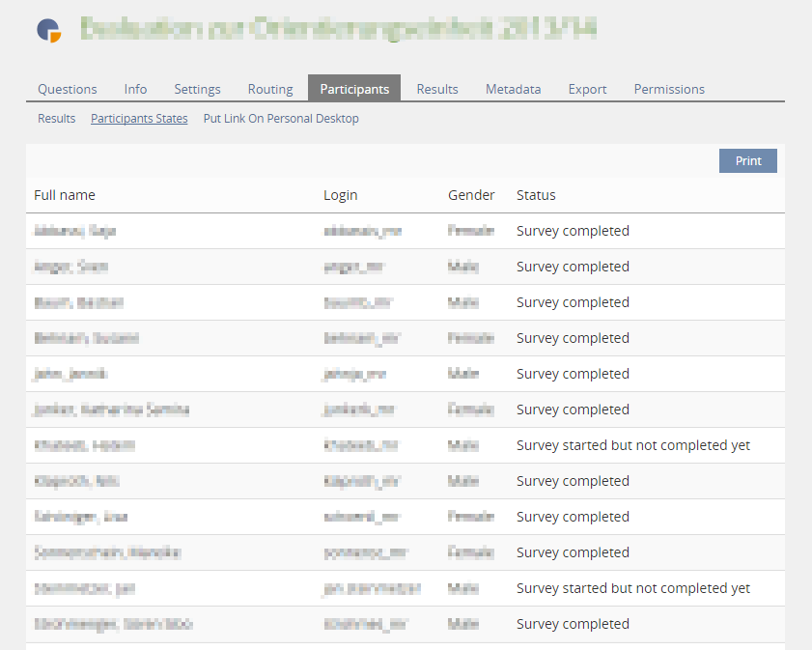Click the Login column header
The height and width of the screenshot is (650, 812).
pyautogui.click(x=340, y=195)
